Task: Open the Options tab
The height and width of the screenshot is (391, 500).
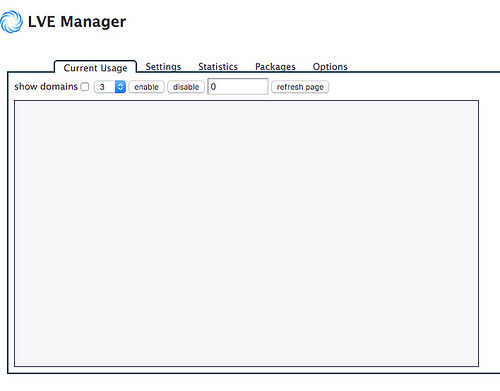Action: click(x=330, y=67)
